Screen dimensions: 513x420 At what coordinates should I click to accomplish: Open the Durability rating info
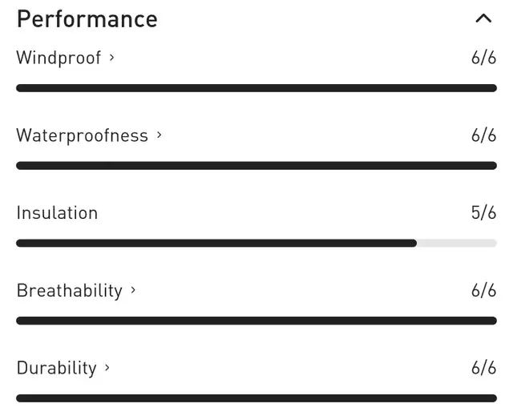click(63, 368)
